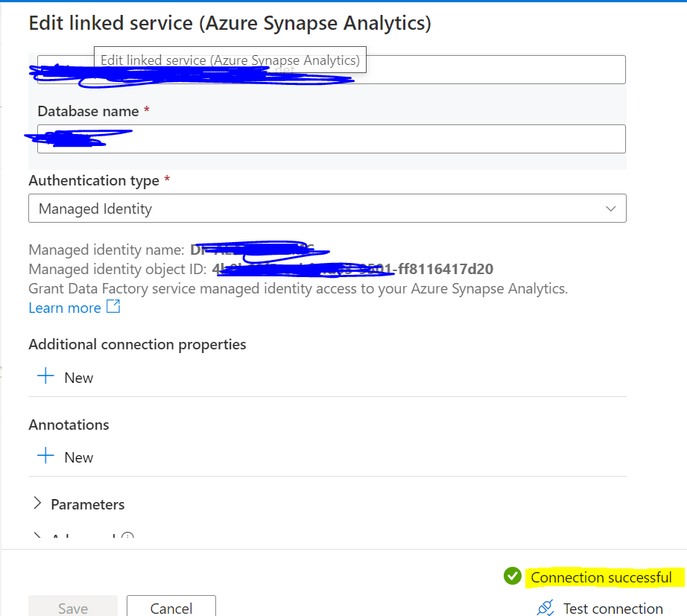Click the dropdown arrow on Authentication type
Image resolution: width=687 pixels, height=616 pixels.
[611, 209]
